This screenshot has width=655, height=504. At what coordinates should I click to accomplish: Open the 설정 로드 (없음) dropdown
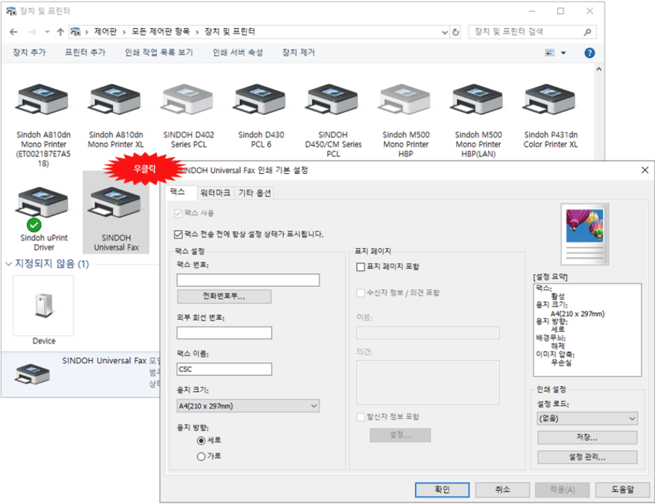pyautogui.click(x=587, y=418)
